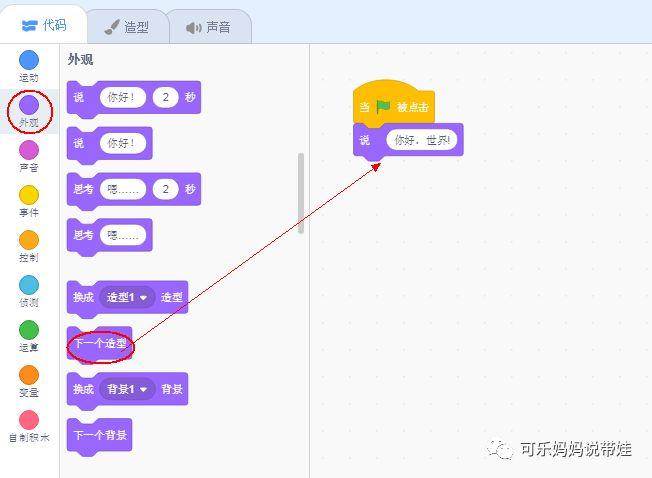Edit the 2 seconds field in say block

tap(165, 97)
